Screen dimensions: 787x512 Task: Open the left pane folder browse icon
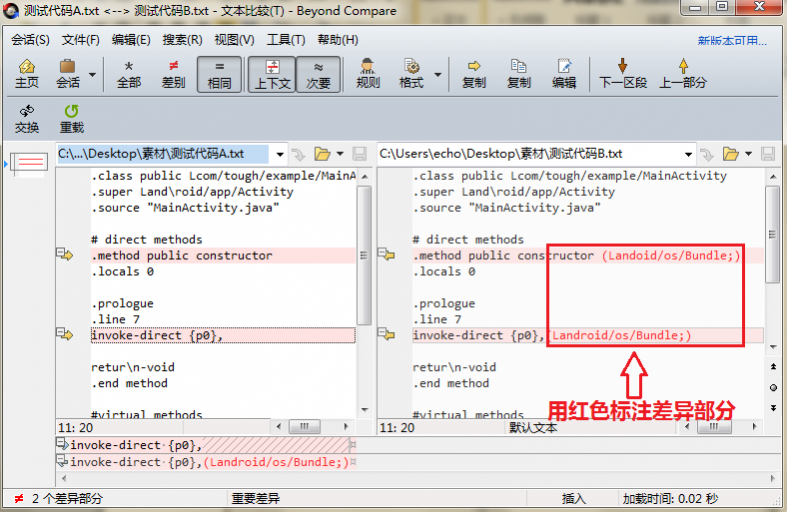[x=322, y=154]
